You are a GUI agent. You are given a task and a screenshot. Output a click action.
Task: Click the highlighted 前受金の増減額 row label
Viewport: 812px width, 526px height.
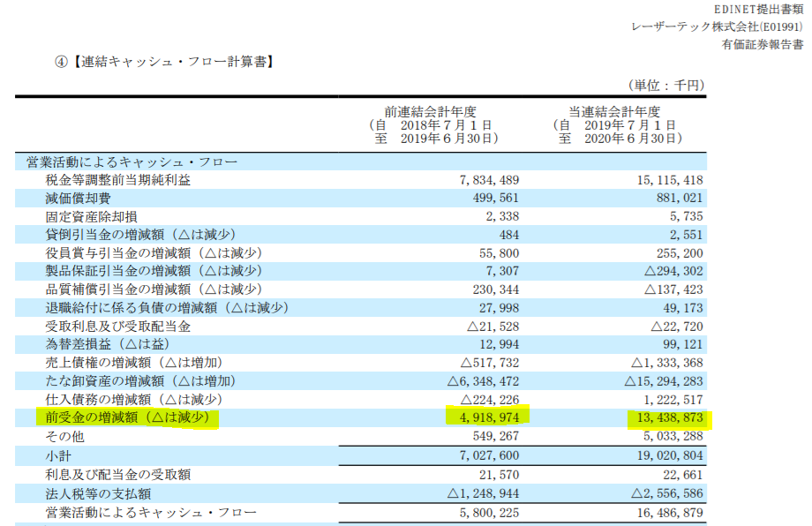[x=127, y=417]
